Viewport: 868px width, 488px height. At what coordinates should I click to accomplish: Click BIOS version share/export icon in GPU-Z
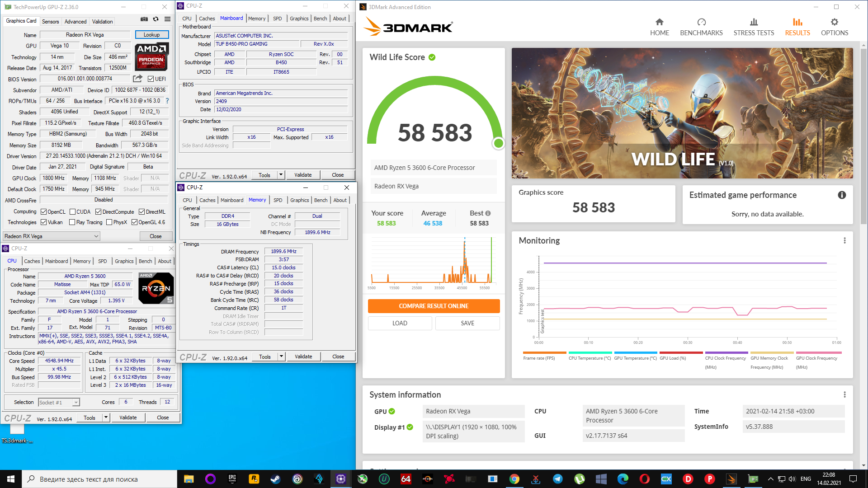138,79
